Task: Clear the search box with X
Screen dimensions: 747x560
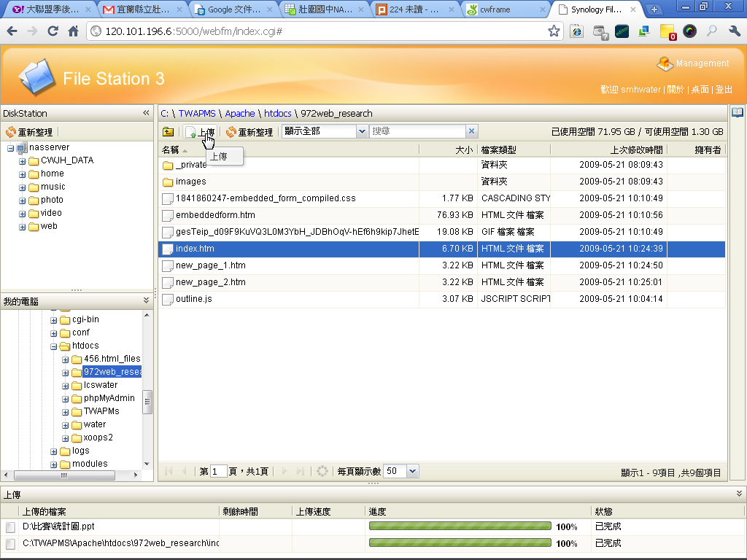Action: click(472, 131)
